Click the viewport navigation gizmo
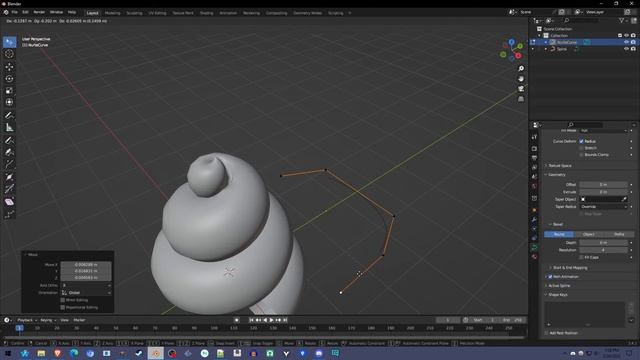The image size is (640, 360). pos(511,50)
